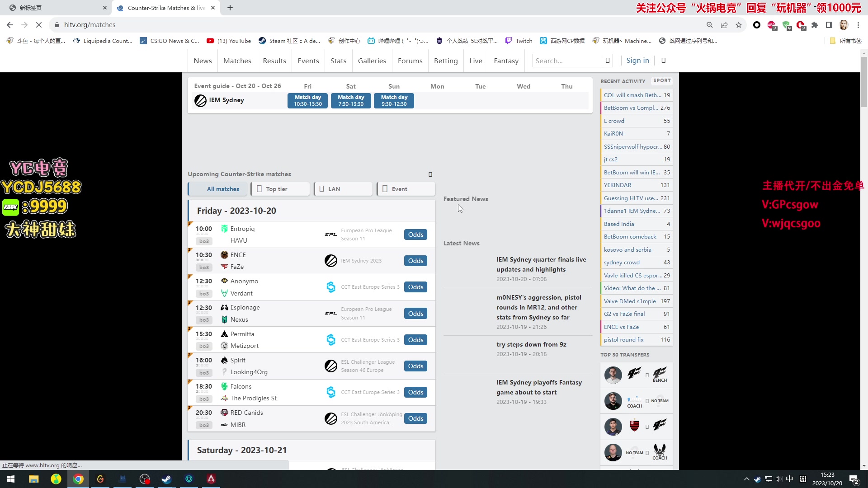Open Sunday Match day 9:30-12:30 button

394,100
